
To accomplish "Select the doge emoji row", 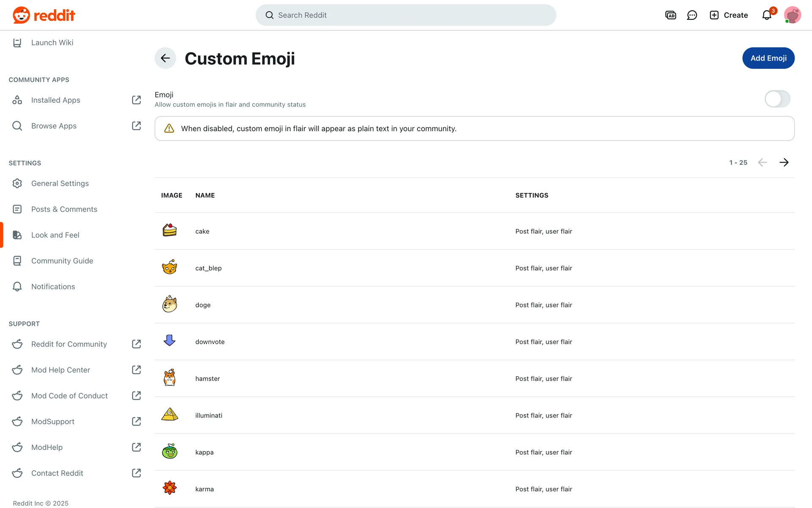I will tap(203, 305).
